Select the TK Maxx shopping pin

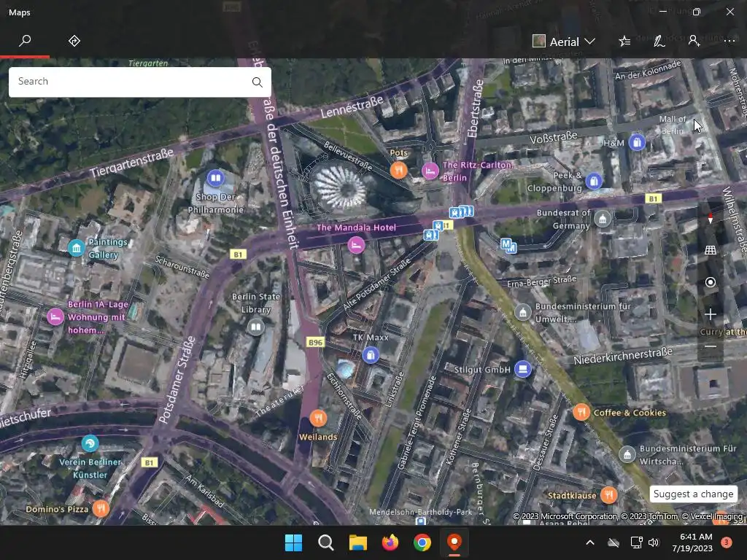tap(371, 355)
